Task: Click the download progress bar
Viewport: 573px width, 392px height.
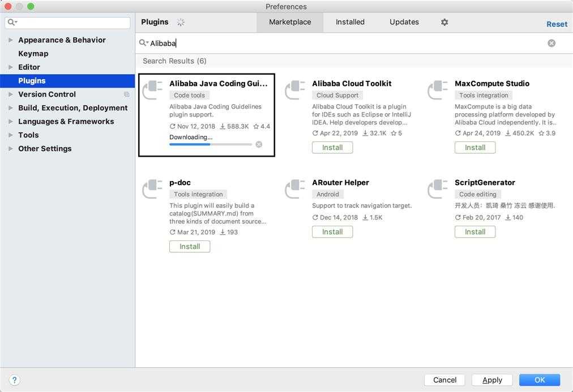Action: tap(211, 145)
